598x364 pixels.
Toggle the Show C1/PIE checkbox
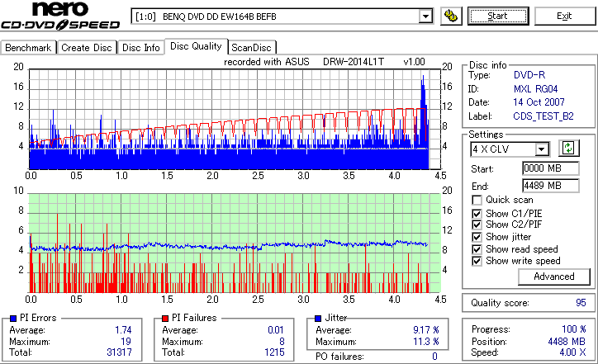[x=477, y=214]
